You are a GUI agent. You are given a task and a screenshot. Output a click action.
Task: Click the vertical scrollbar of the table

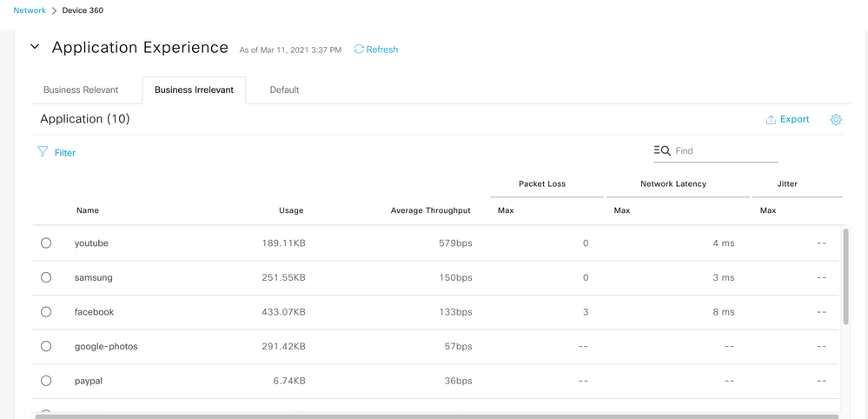click(845, 276)
